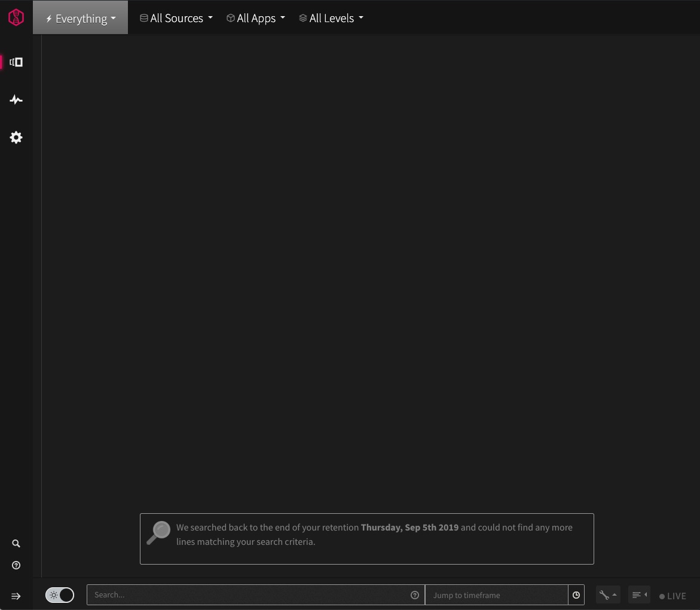
Task: Click the LogDNA hexagon logo
Action: (x=16, y=17)
